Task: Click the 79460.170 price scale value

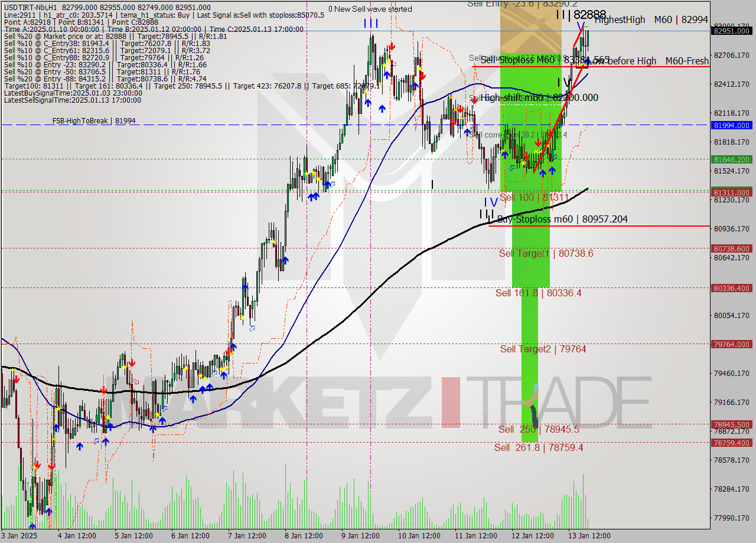Action: tap(732, 373)
